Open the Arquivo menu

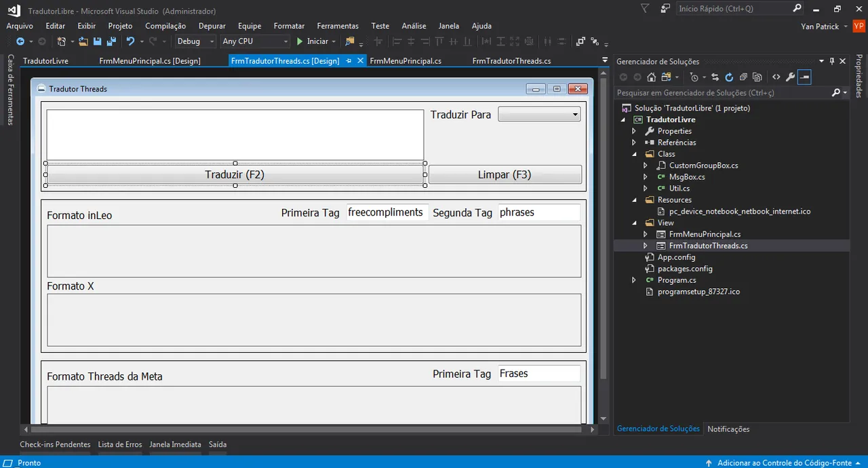pyautogui.click(x=20, y=26)
